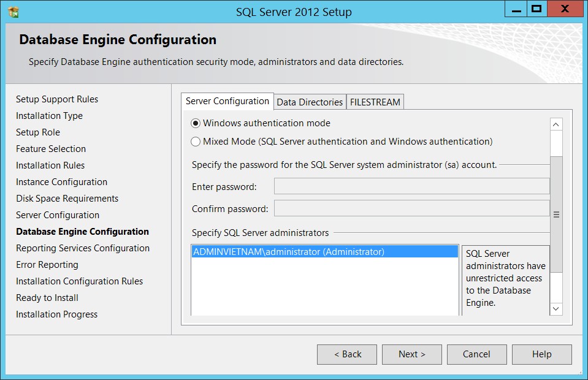Open the Data Directories tab
This screenshot has width=588, height=380.
click(x=310, y=102)
